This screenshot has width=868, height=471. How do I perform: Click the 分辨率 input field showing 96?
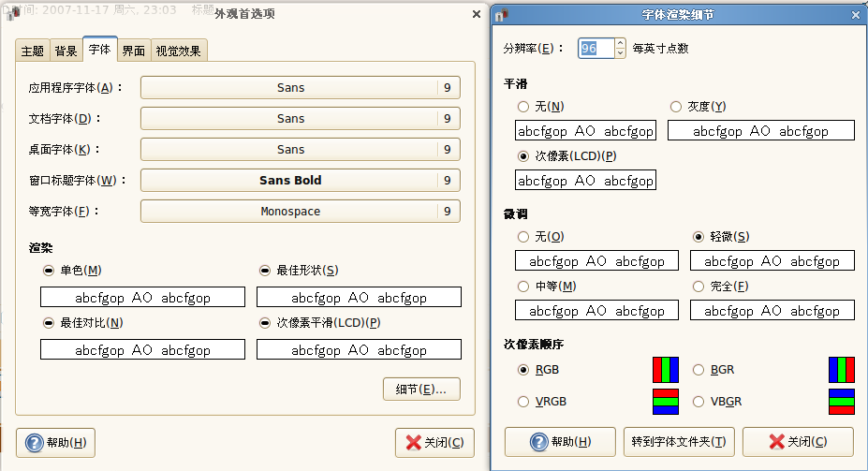[x=596, y=48]
